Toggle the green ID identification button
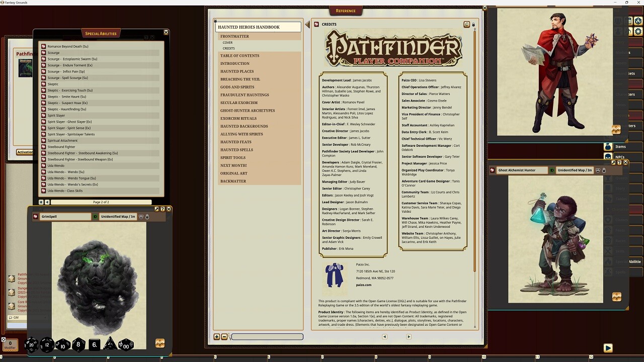This screenshot has height=362, width=644. [x=96, y=216]
